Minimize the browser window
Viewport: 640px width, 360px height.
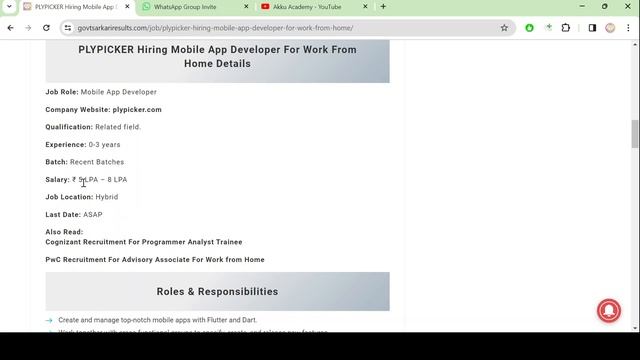(582, 7)
